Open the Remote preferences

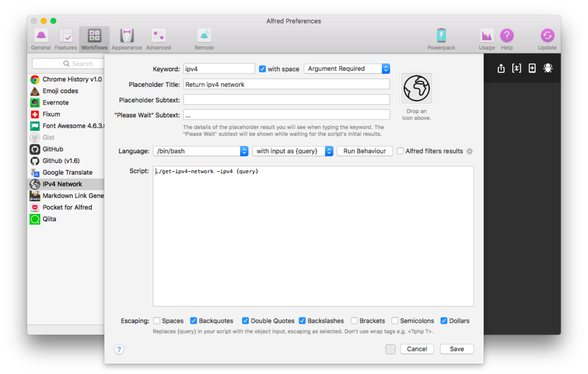coord(204,40)
